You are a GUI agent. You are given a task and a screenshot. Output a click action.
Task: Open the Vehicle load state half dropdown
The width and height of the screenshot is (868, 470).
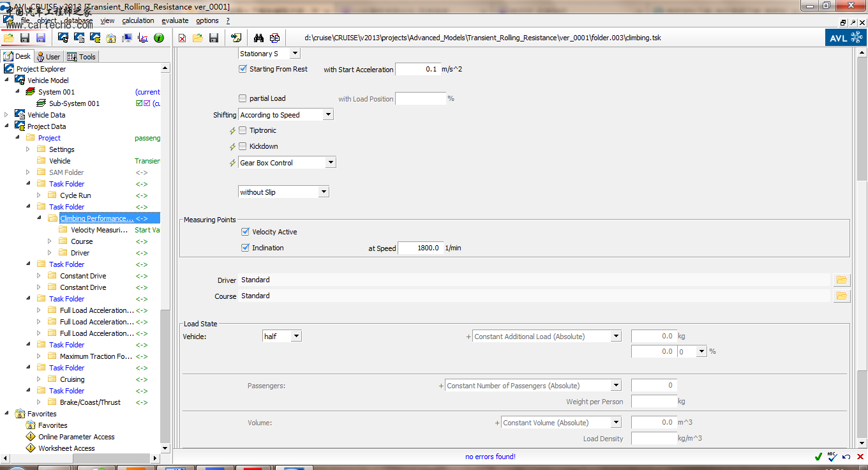(x=296, y=336)
